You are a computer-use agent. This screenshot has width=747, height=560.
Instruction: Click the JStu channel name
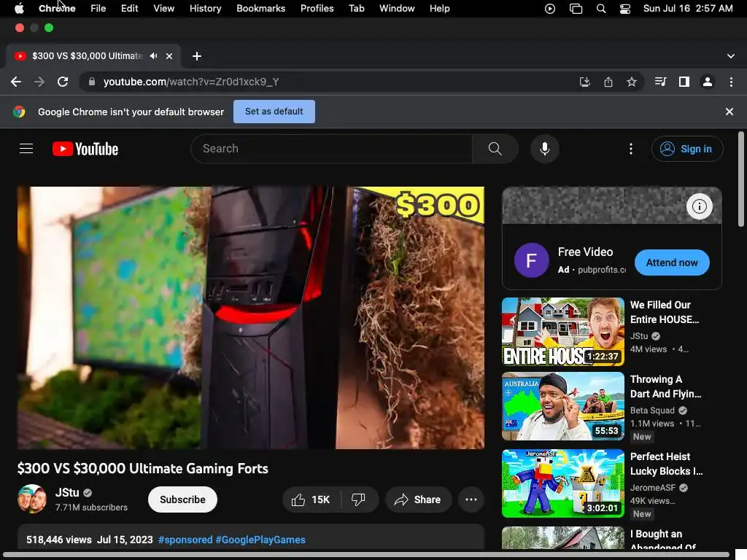(67, 492)
